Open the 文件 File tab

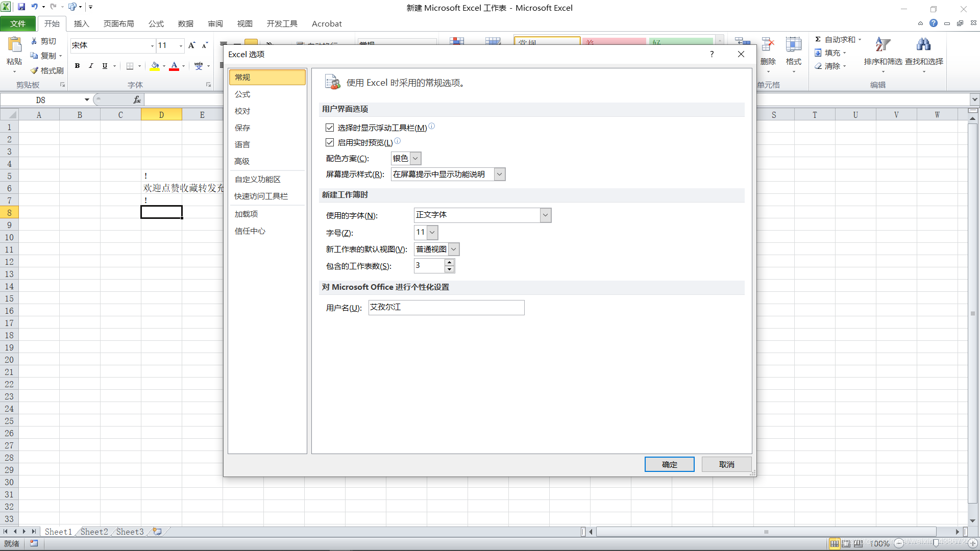click(18, 23)
